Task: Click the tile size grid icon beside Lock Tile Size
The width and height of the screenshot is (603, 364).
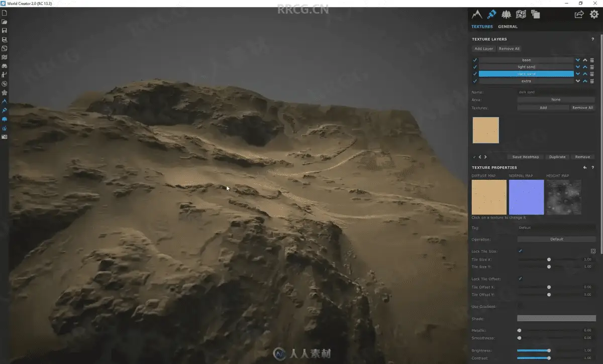Action: [x=593, y=251]
